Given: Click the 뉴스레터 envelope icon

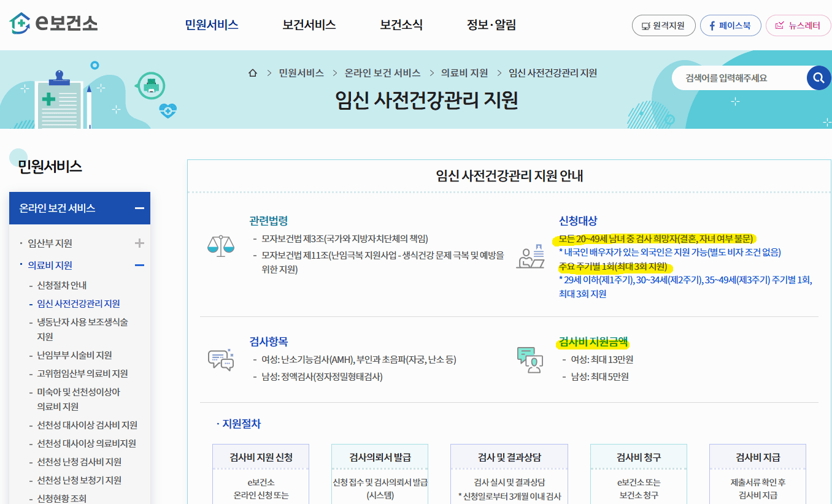Looking at the screenshot, I should click(779, 25).
